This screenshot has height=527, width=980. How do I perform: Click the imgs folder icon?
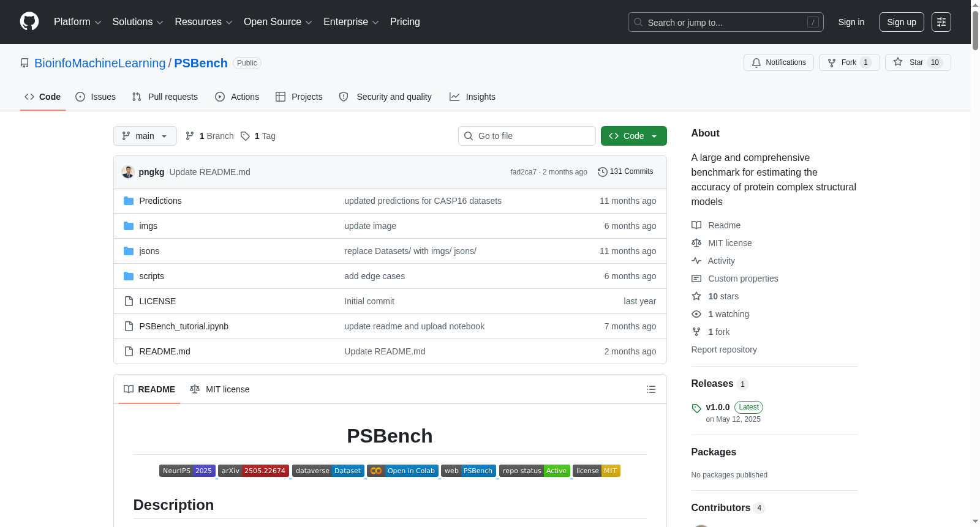(129, 226)
